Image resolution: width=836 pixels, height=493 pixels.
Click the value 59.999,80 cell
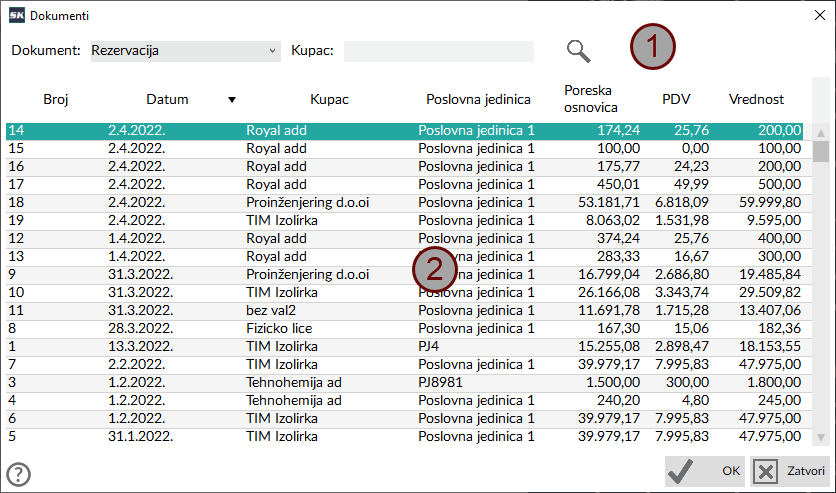(770, 203)
